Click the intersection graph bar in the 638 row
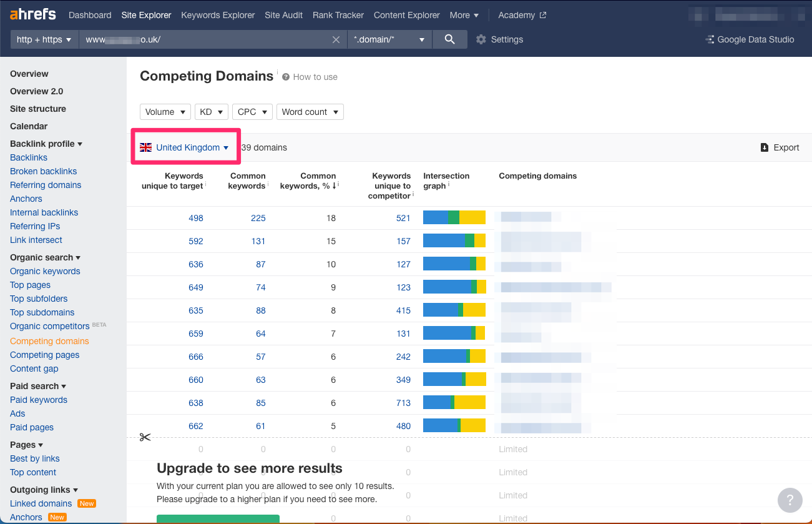 tap(454, 403)
